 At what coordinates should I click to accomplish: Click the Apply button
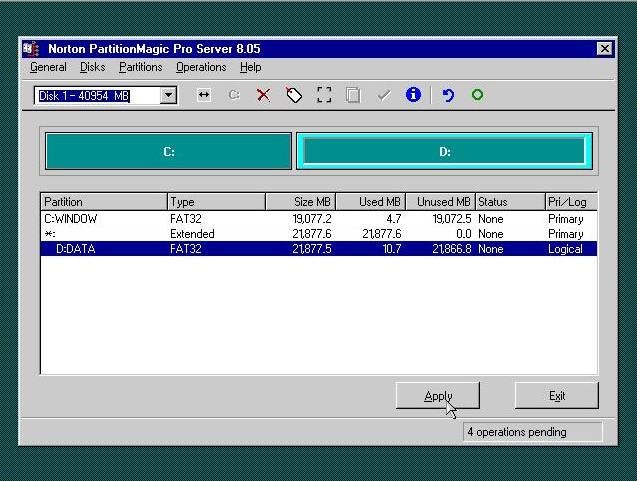438,396
